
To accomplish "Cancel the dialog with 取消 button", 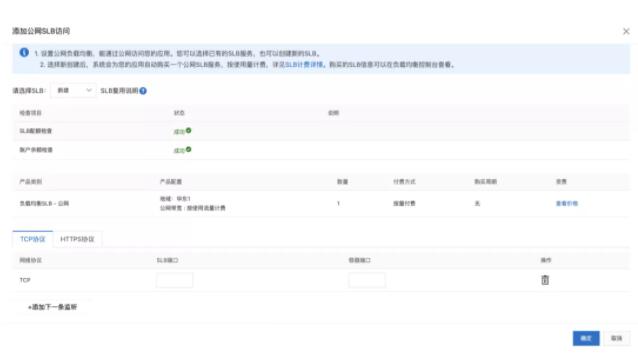I will pos(616,338).
